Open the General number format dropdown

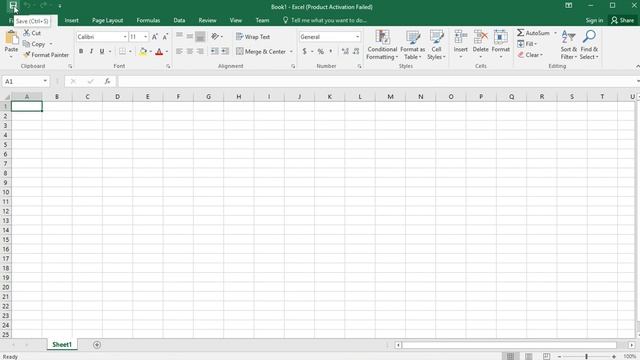[x=358, y=37]
